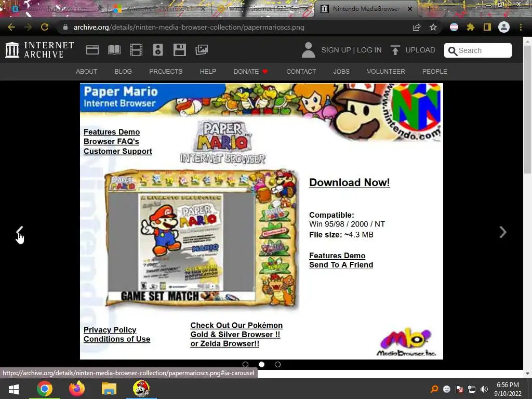The image size is (532, 399).
Task: Click the volume speaker tray icon
Action: [x=484, y=389]
